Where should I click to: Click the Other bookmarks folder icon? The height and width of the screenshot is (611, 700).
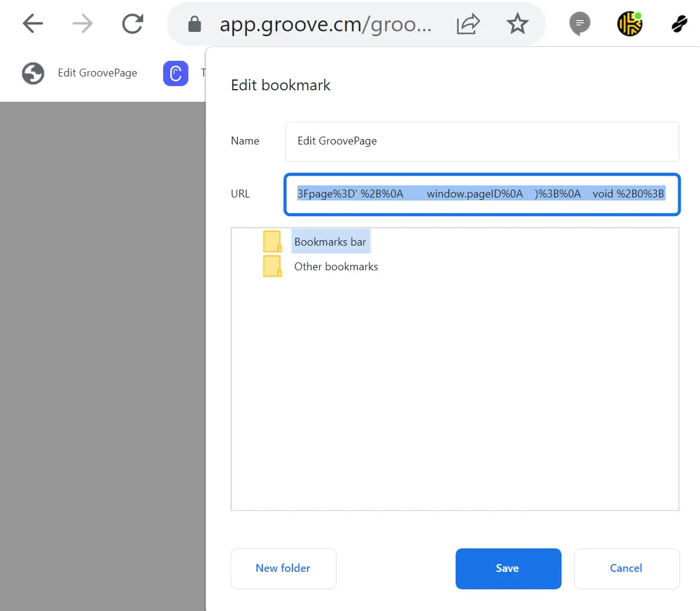point(272,266)
